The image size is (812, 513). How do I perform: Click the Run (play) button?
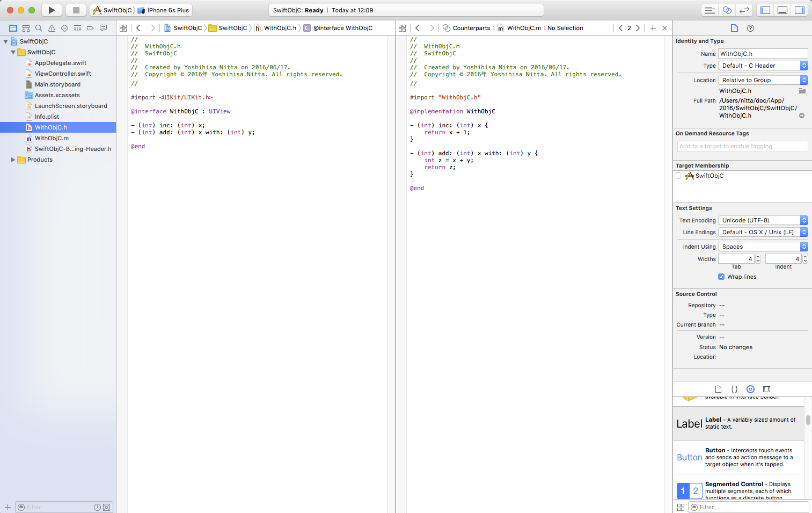pos(52,10)
